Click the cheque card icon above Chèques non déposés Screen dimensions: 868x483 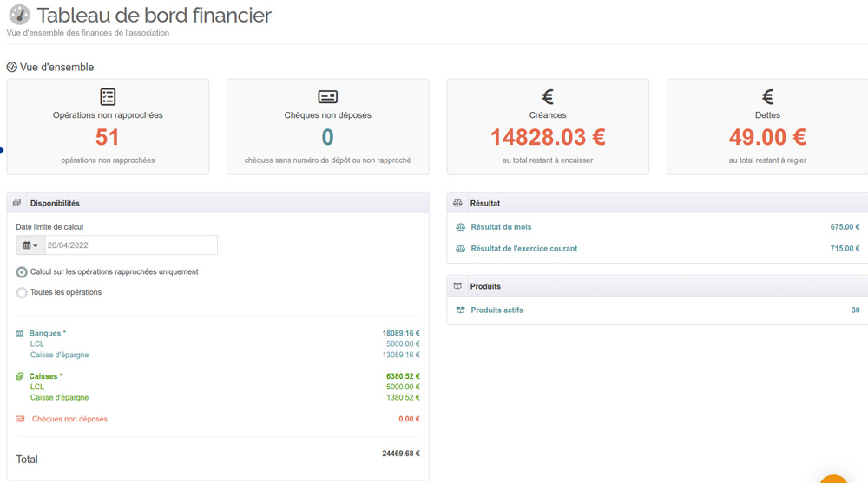tap(327, 96)
